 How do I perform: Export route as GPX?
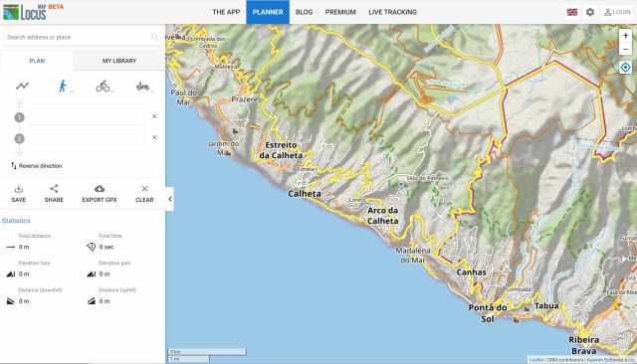(x=100, y=194)
